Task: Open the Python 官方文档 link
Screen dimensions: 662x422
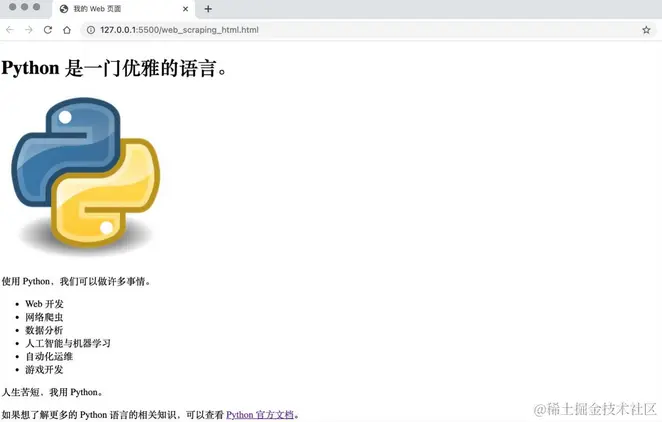Action: tap(260, 414)
